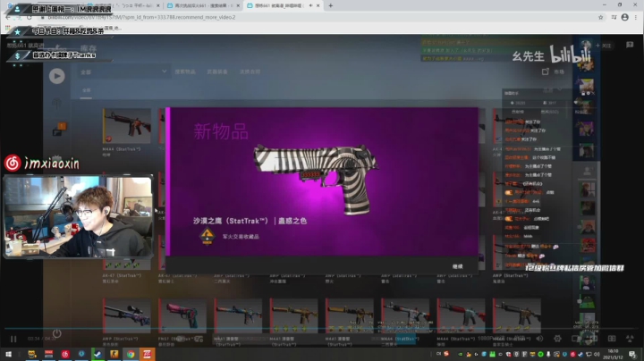The width and height of the screenshot is (644, 361).
Task: Close the 搜索结果 Chrome tab
Action: tap(238, 5)
